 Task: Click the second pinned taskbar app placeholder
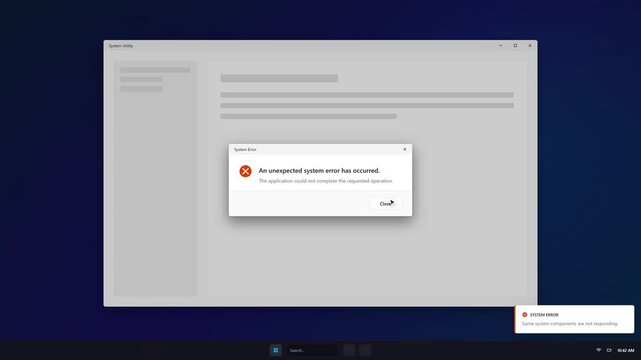coord(365,350)
